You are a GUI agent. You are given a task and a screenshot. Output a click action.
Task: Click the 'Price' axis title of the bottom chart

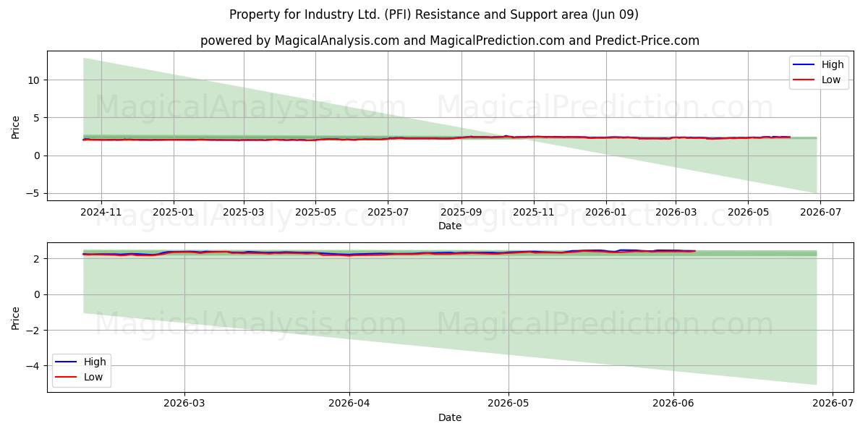coord(16,317)
